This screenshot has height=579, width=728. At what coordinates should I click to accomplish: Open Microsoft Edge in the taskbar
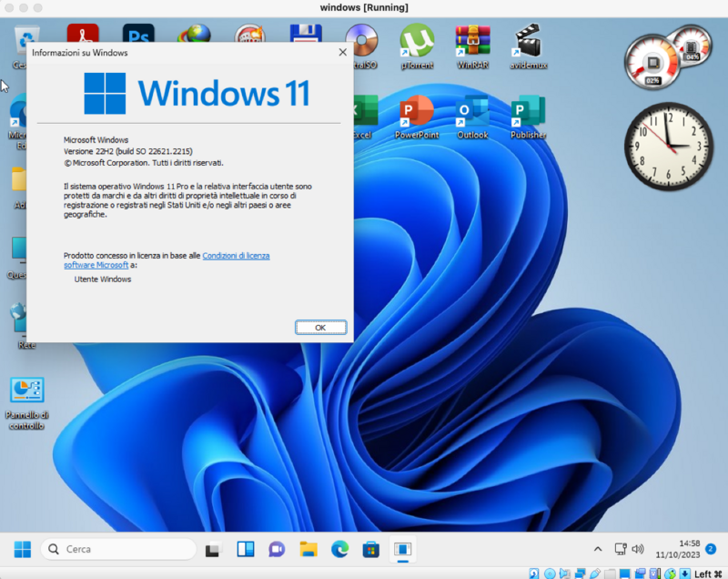pyautogui.click(x=339, y=549)
